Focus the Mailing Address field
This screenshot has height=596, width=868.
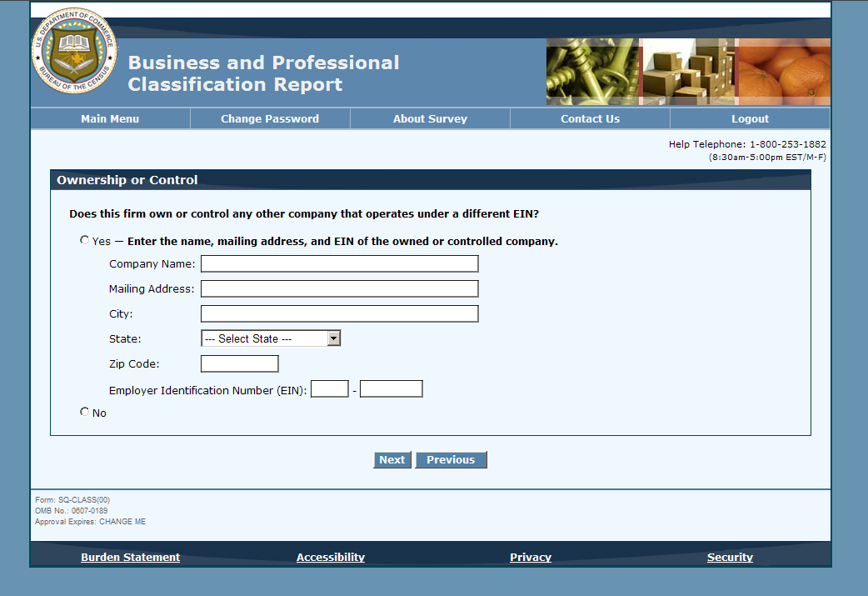pyautogui.click(x=339, y=288)
